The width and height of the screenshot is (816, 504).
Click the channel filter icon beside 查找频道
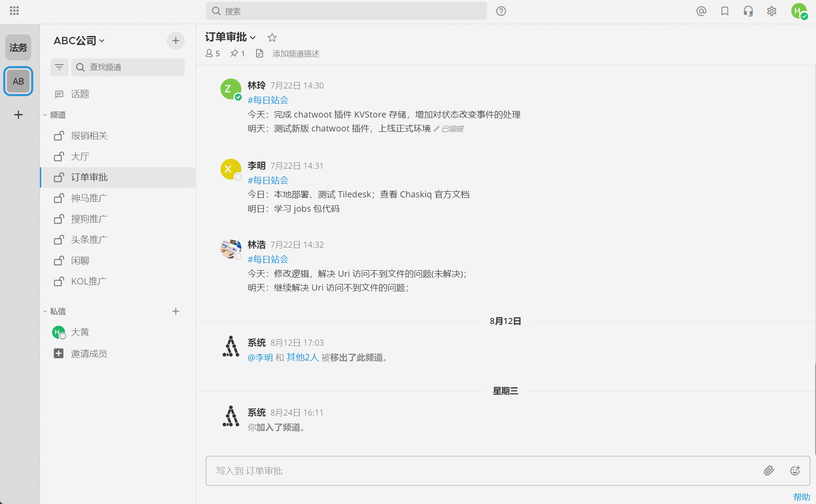[x=59, y=67]
